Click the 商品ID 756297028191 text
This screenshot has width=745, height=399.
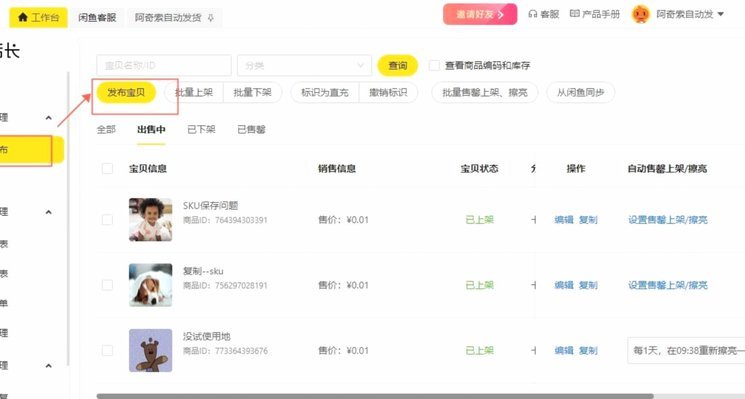click(225, 286)
